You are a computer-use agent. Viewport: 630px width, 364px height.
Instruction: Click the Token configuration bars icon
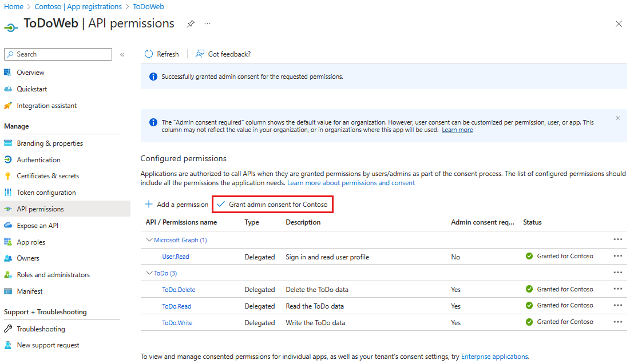pos(7,192)
